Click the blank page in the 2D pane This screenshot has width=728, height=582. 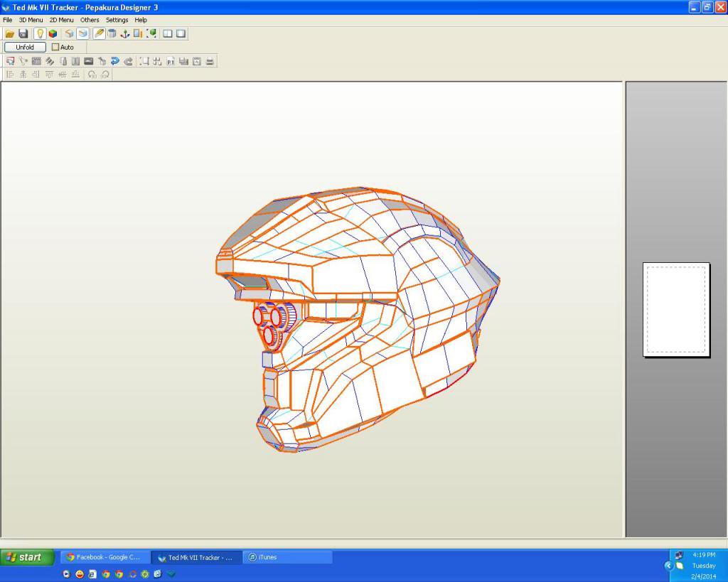pyautogui.click(x=676, y=310)
